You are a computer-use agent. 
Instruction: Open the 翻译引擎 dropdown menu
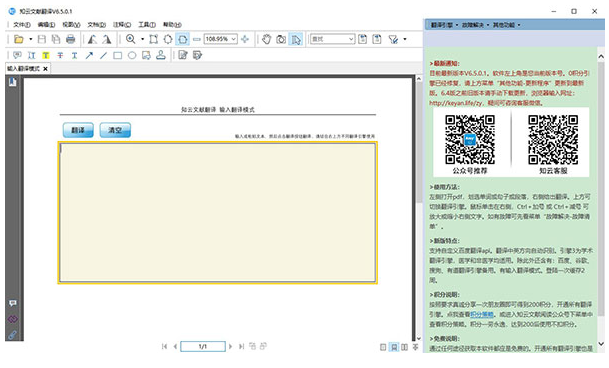(x=444, y=25)
